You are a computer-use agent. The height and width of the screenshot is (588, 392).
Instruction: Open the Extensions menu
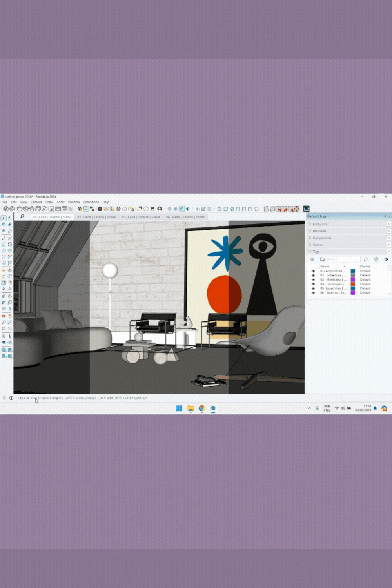click(91, 202)
